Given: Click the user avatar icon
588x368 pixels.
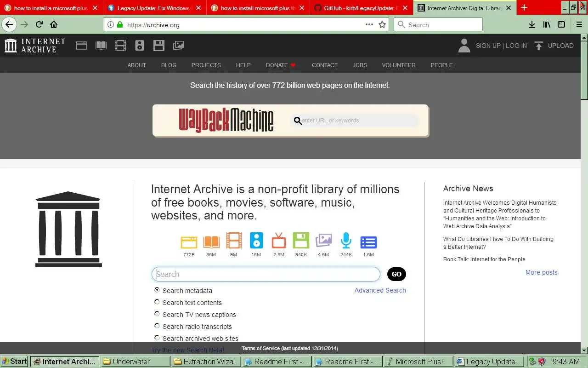Looking at the screenshot, I should [464, 46].
